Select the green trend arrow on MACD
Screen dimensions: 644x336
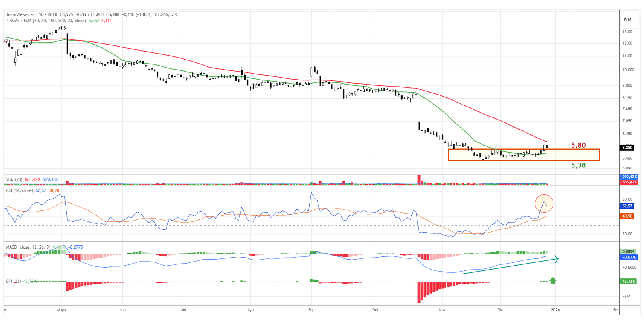click(x=511, y=265)
